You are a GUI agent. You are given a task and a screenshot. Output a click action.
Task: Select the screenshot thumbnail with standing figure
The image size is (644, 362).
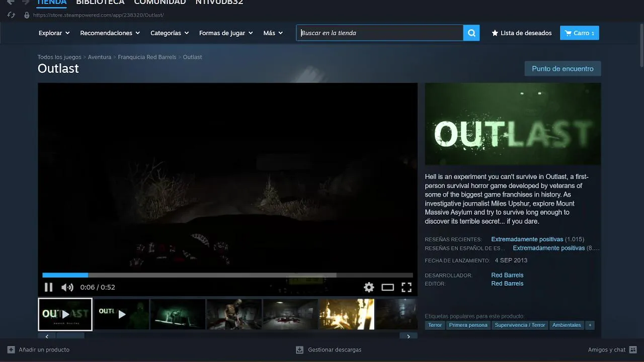(234, 314)
